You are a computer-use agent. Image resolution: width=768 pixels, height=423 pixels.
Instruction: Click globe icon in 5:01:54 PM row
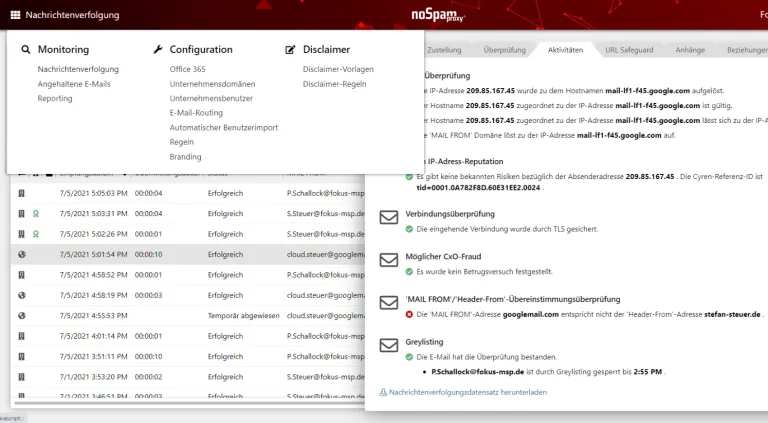pos(22,255)
